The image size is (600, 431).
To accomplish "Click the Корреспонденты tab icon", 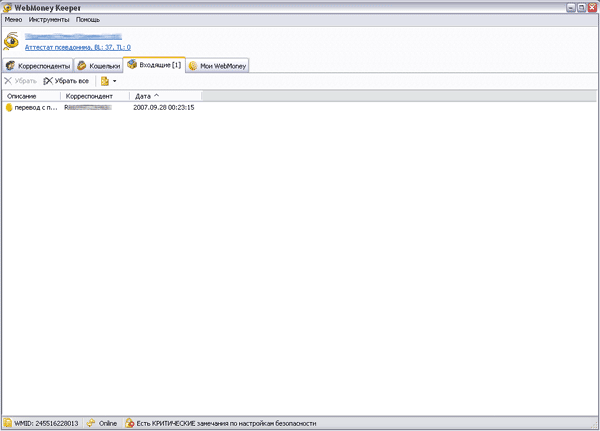I will coord(10,65).
